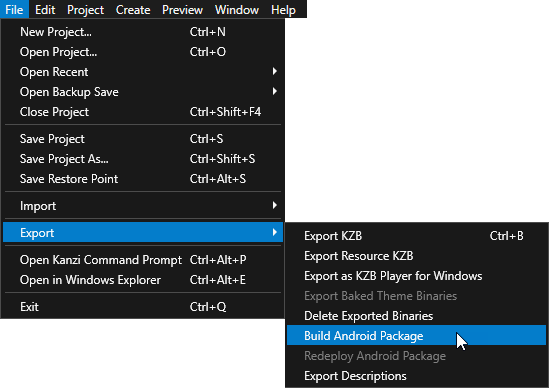Open the Preview menu
Image resolution: width=549 pixels, height=388 pixels.
(x=182, y=9)
